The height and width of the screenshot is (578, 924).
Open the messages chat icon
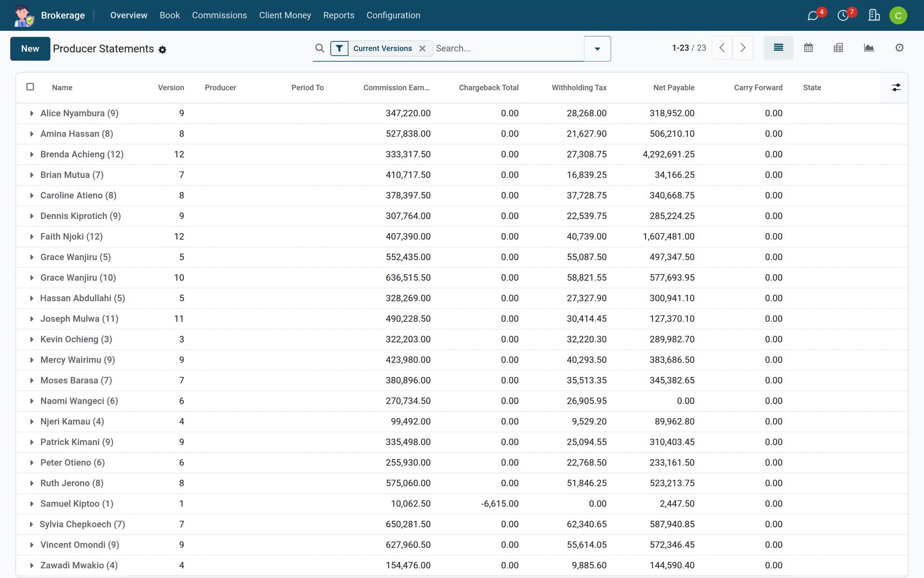813,15
